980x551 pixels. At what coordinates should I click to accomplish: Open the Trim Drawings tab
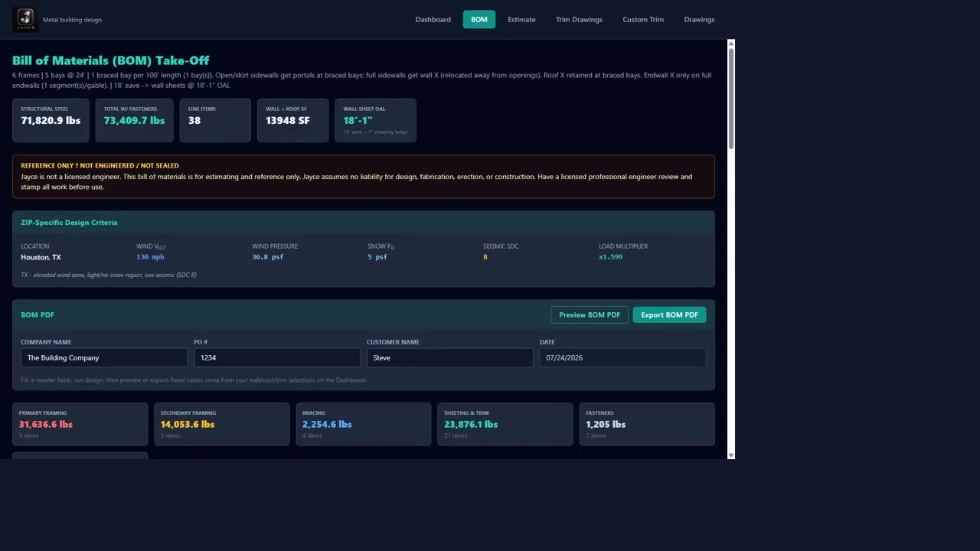tap(579, 19)
